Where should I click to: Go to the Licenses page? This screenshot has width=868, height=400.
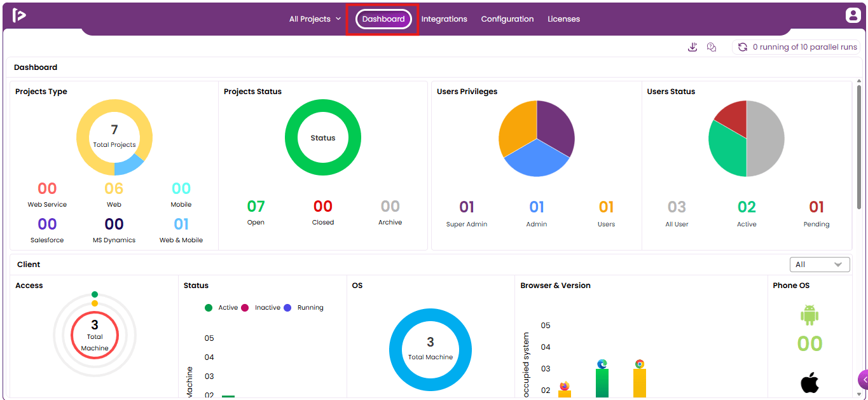[564, 19]
